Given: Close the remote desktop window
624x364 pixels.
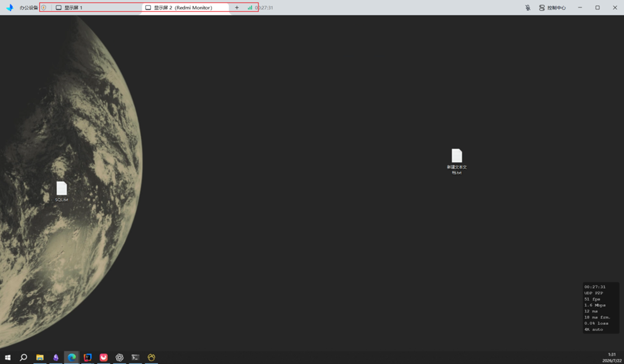Looking at the screenshot, I should pyautogui.click(x=615, y=7).
